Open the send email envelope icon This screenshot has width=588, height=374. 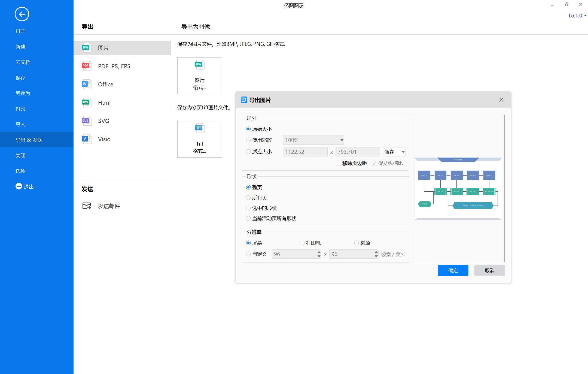(87, 206)
